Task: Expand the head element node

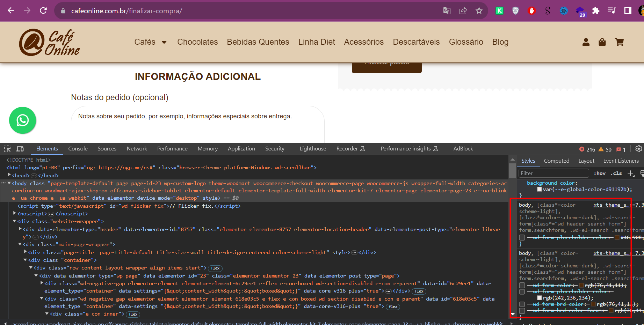Action: [x=9, y=175]
